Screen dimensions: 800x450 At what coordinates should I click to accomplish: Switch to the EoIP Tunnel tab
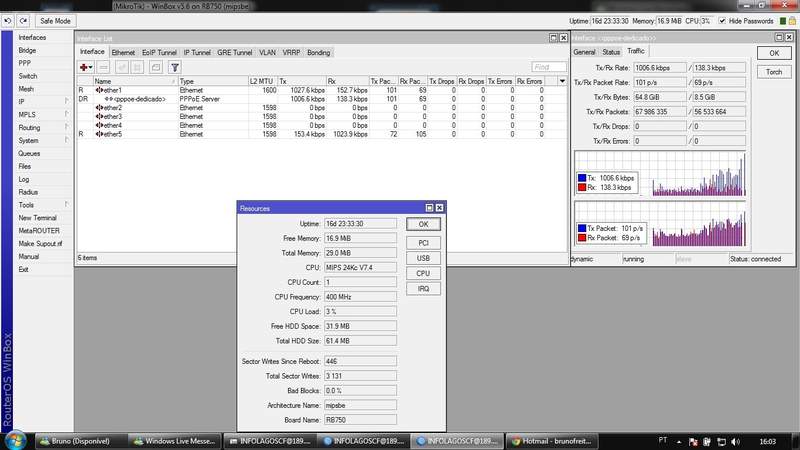pos(159,53)
